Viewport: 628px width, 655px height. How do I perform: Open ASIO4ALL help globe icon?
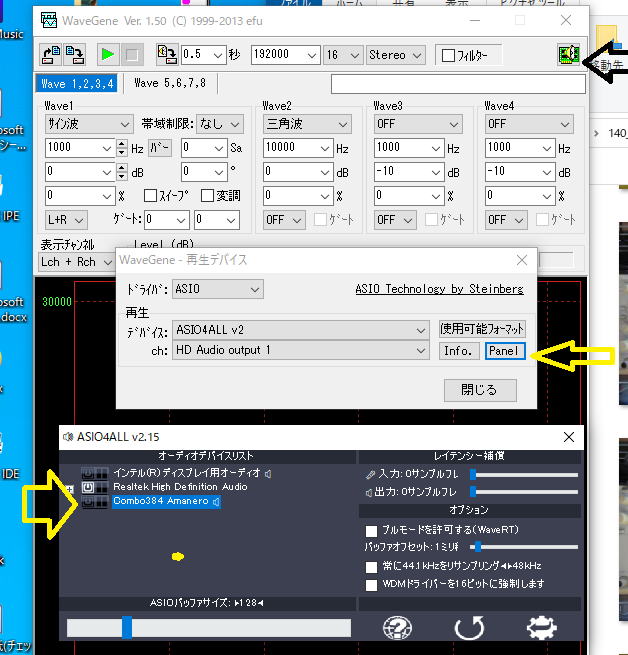click(397, 627)
